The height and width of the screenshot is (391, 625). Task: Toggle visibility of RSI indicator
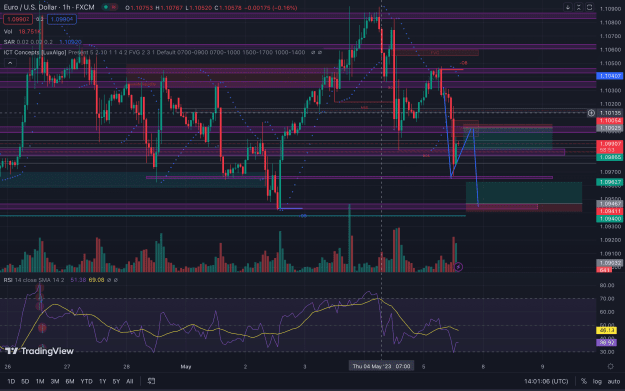[x=109, y=280]
